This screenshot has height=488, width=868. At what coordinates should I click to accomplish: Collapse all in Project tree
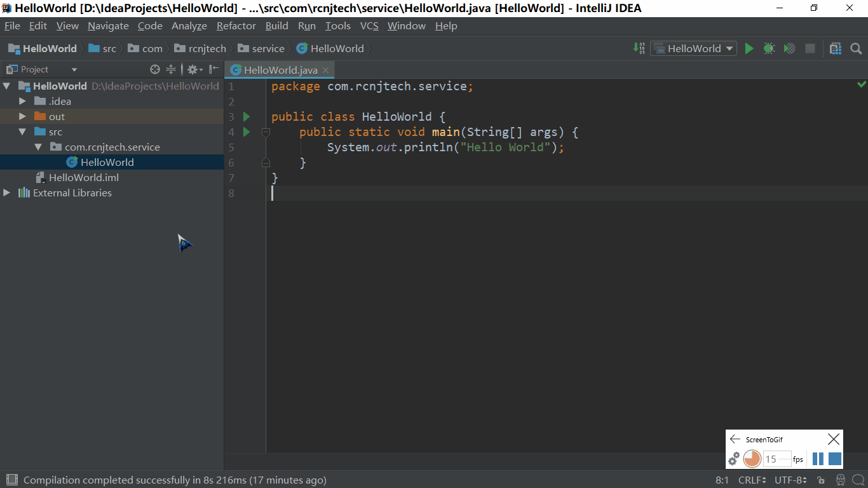tap(171, 69)
